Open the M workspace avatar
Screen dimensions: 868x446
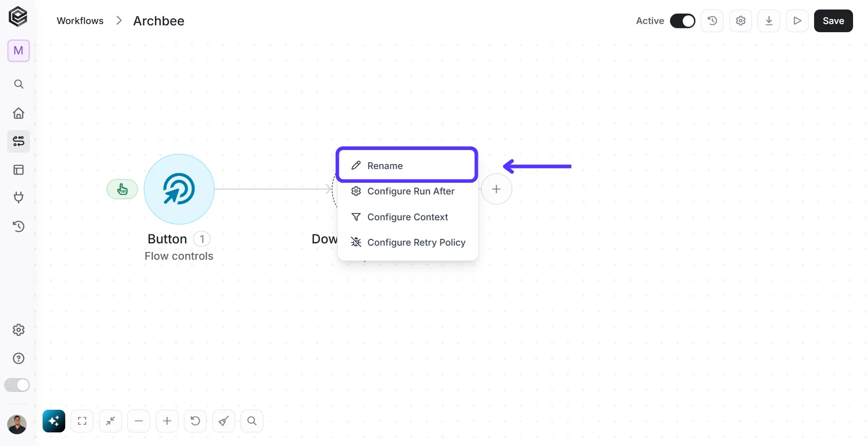pos(19,51)
